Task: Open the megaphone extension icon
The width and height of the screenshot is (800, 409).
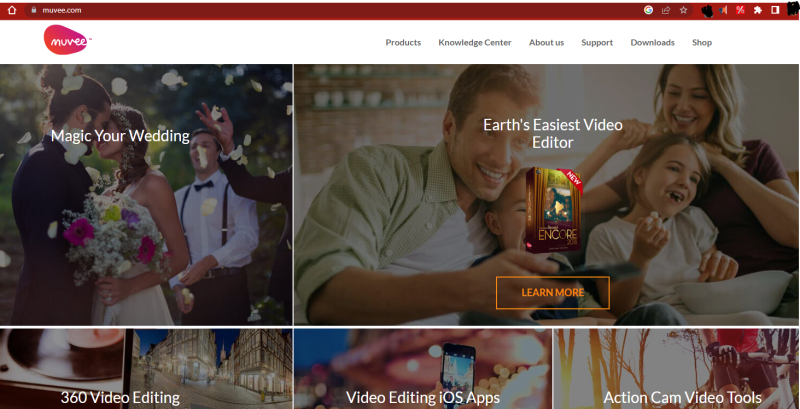Action: click(x=724, y=10)
